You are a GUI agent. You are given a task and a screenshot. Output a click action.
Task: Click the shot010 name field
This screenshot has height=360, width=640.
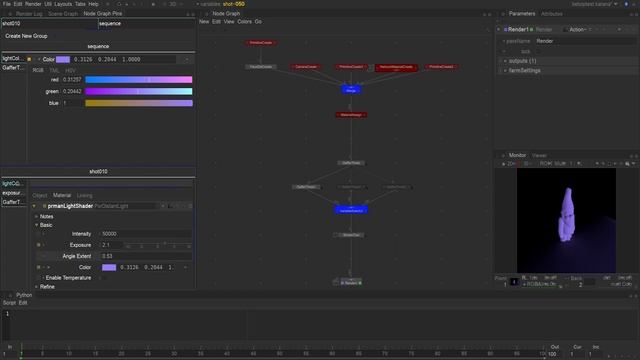49,24
